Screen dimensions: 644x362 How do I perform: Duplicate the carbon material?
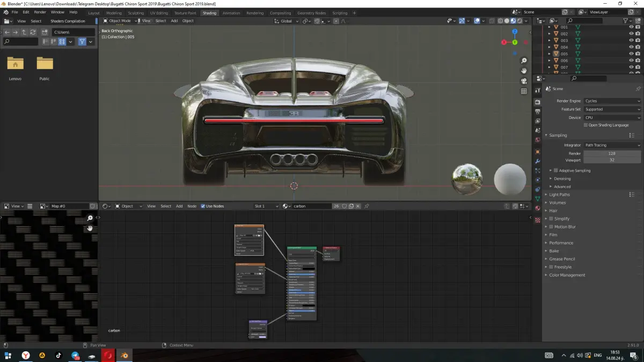(x=351, y=206)
